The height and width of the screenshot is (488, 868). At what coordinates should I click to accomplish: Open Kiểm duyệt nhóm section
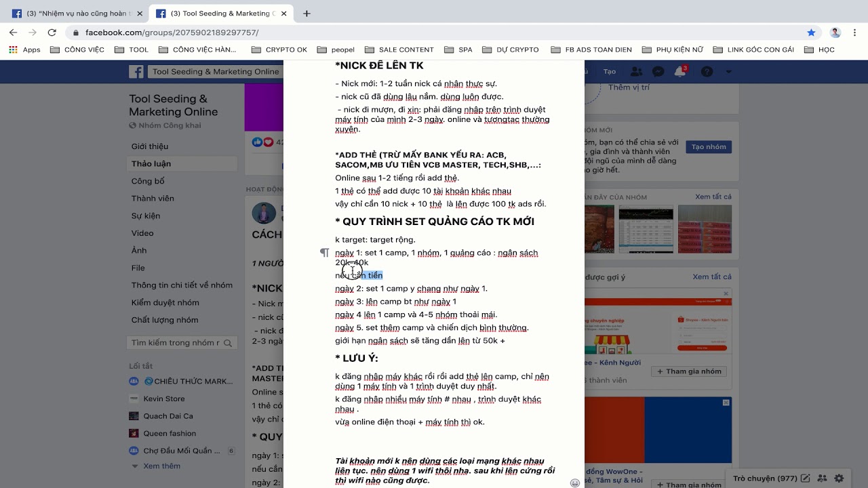165,302
